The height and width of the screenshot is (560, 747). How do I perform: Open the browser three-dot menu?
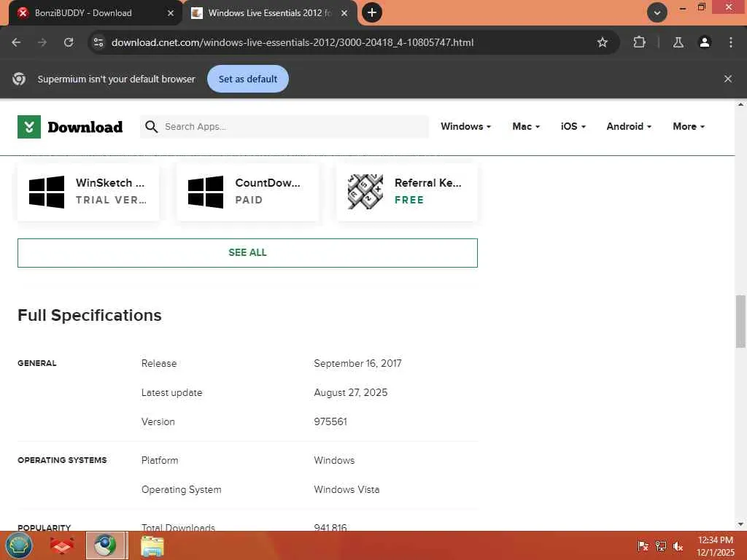731,42
